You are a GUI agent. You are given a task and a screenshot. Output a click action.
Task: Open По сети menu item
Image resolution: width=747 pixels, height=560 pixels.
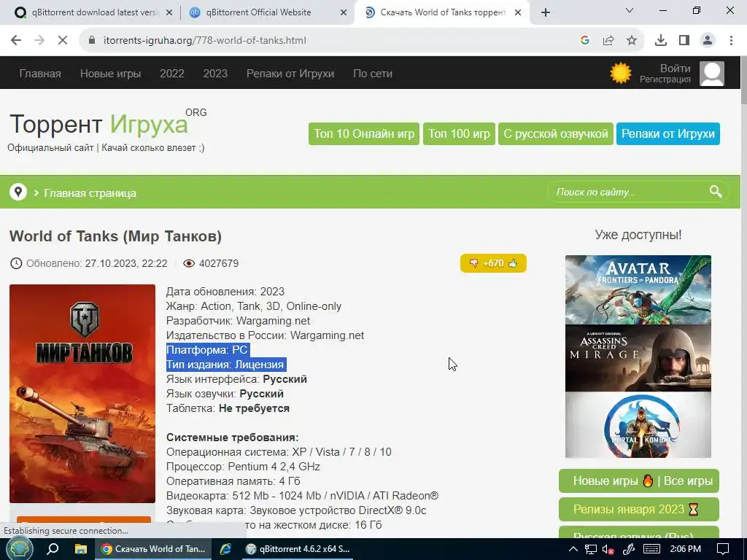click(373, 74)
